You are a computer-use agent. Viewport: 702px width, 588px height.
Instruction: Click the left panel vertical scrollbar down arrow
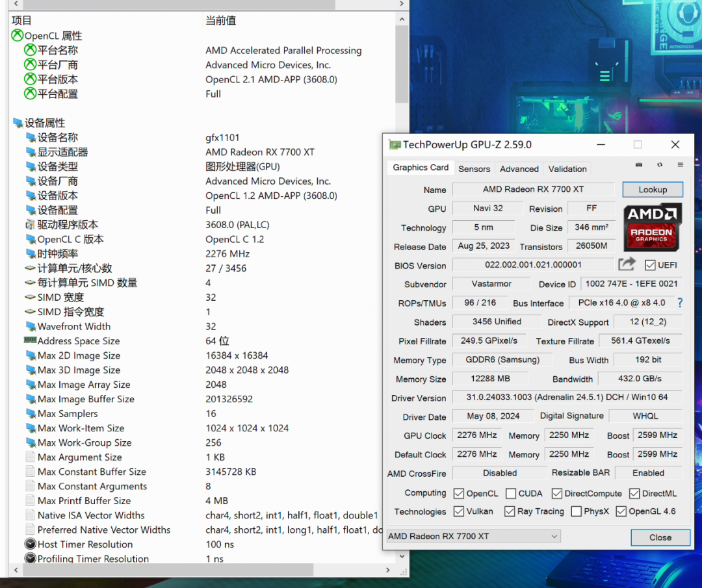point(402,556)
